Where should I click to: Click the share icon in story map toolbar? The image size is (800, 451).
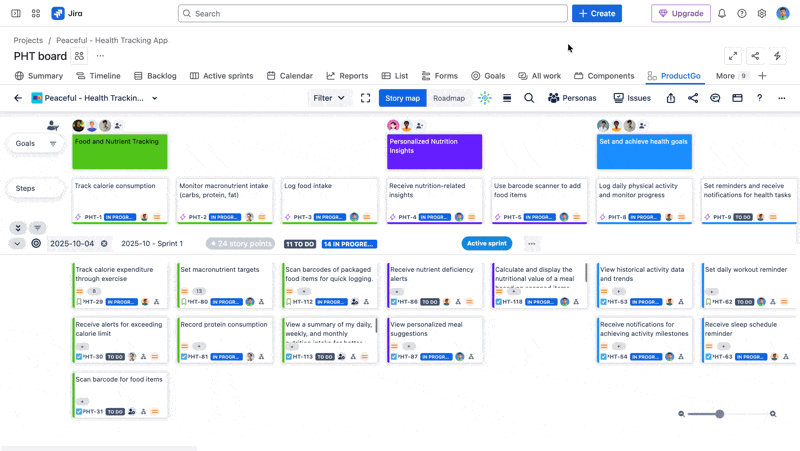(x=693, y=98)
